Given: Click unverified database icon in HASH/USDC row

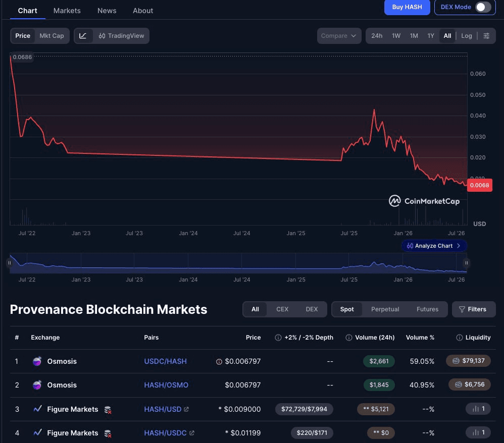Looking at the screenshot, I should tap(108, 433).
